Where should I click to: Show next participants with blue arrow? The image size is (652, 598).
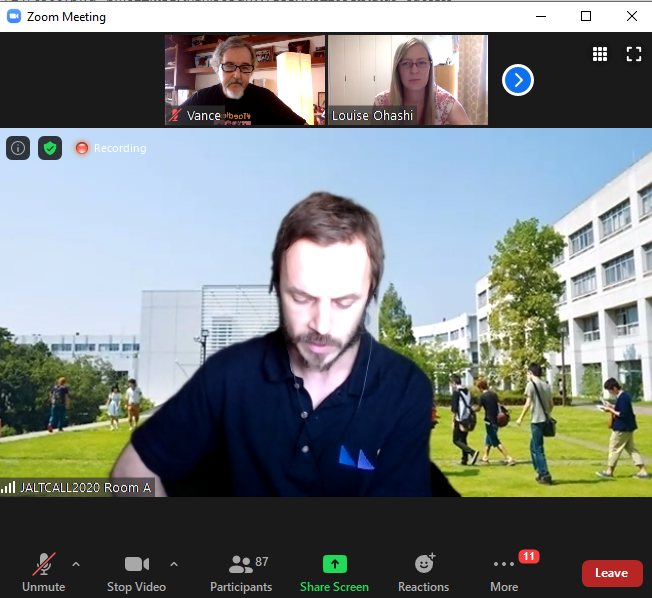[x=517, y=80]
